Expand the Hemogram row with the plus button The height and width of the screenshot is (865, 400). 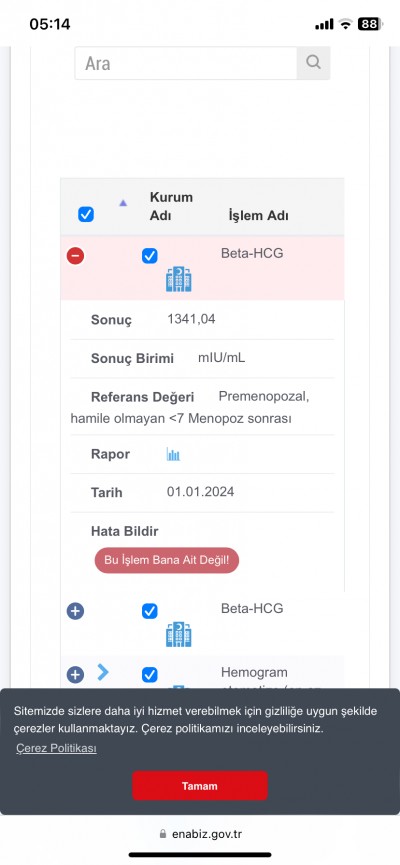tap(76, 675)
